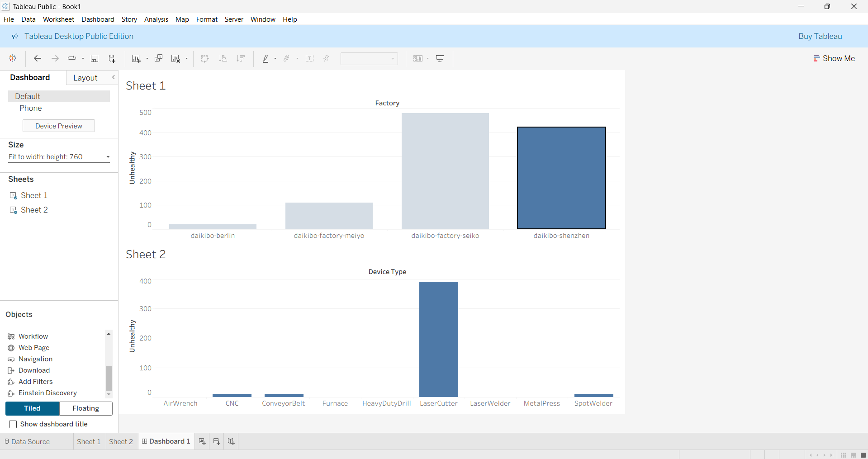This screenshot has height=459, width=868.
Task: Select the Phone device layout
Action: point(30,108)
